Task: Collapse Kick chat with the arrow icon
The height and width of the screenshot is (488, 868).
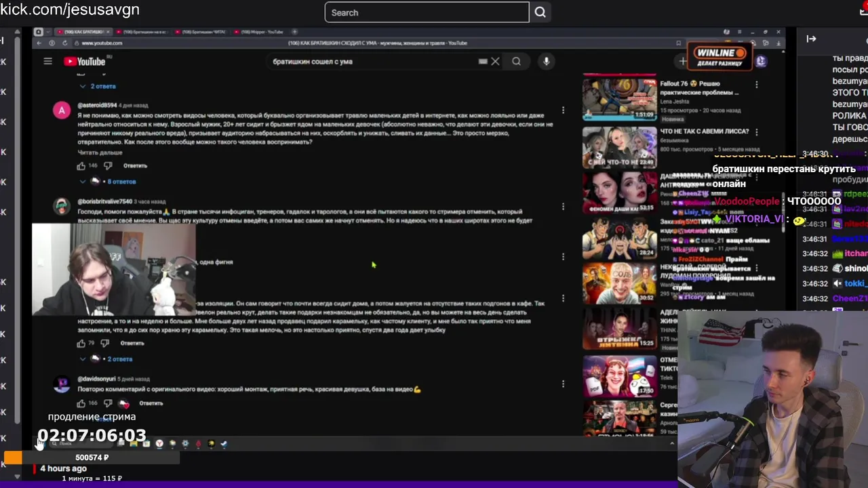Action: coord(811,39)
